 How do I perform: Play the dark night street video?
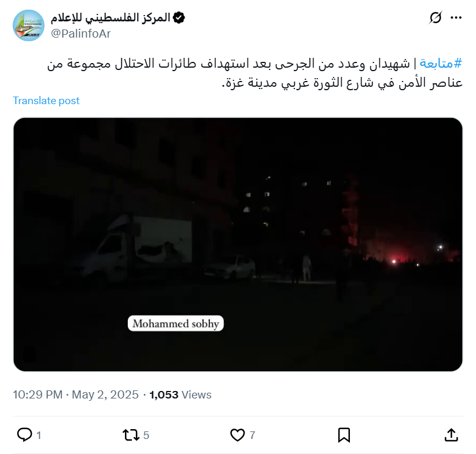pos(238,244)
